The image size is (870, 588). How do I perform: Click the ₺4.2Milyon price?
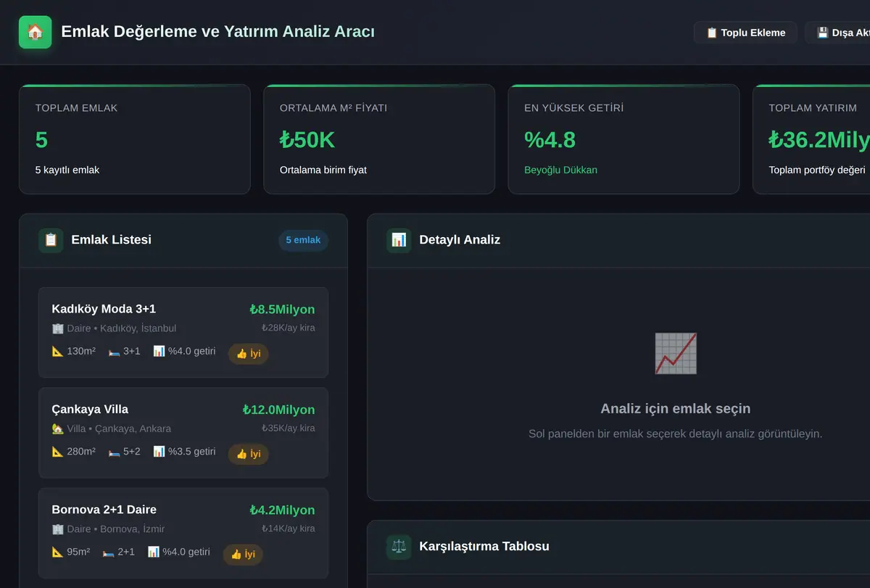282,510
